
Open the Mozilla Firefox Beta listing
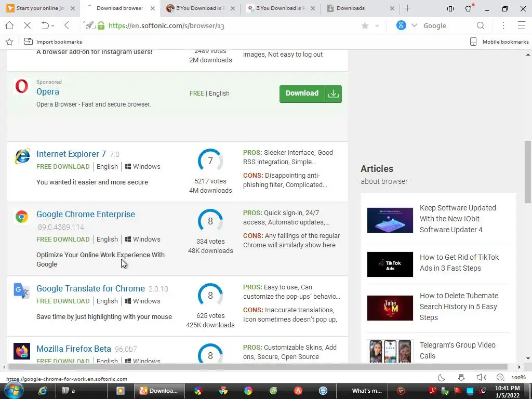click(74, 349)
